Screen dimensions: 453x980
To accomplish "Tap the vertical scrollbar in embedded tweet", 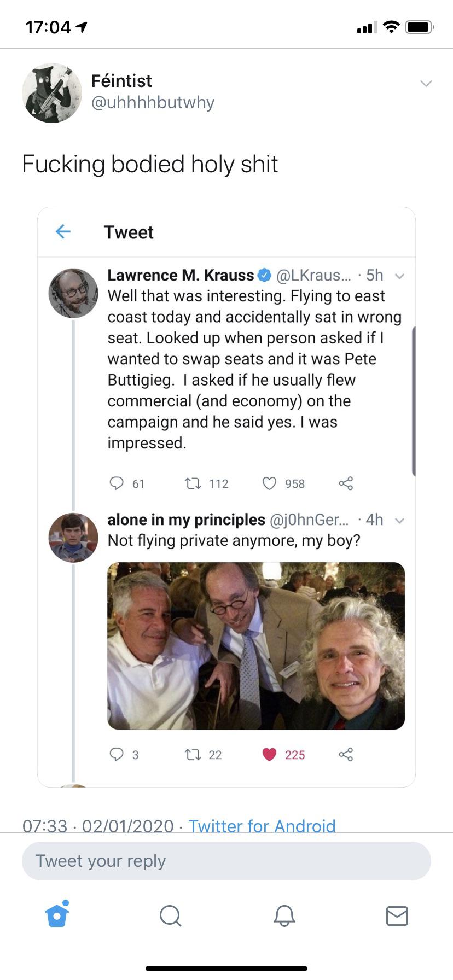I will [414, 401].
